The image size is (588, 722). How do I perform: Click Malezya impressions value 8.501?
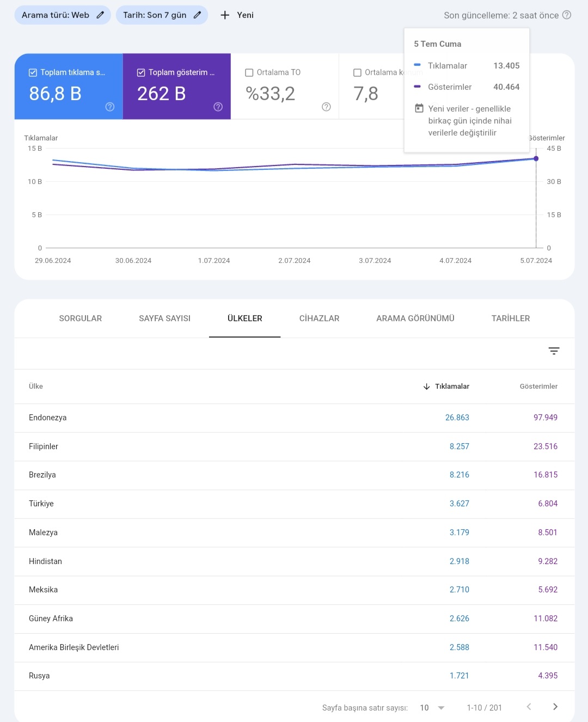coord(548,533)
